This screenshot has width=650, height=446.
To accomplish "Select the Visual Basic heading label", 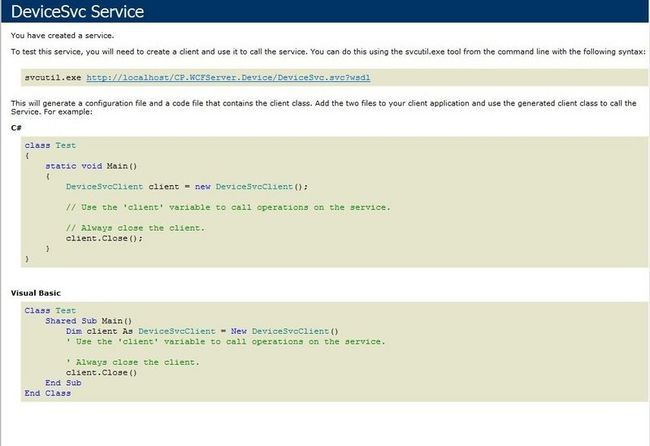I will (x=36, y=293).
